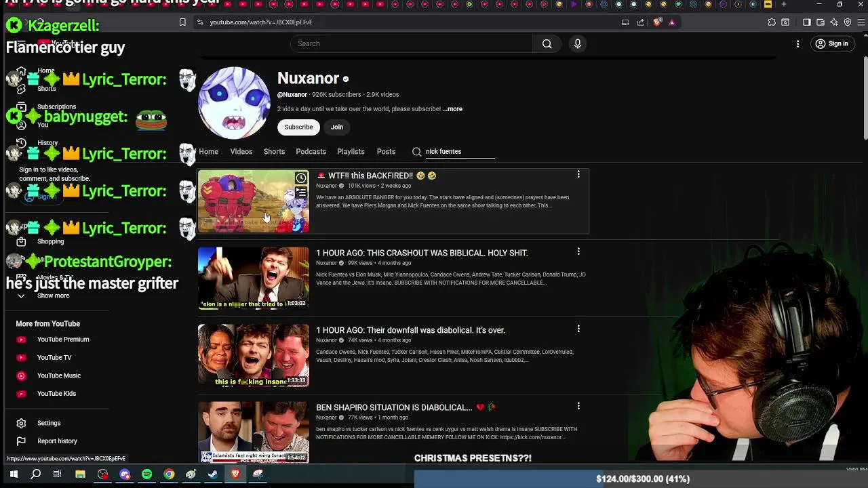Open 'THIS CRASHOUT WAS BIBLICAL' video title
Viewport: 868px width, 488px height.
tap(422, 253)
